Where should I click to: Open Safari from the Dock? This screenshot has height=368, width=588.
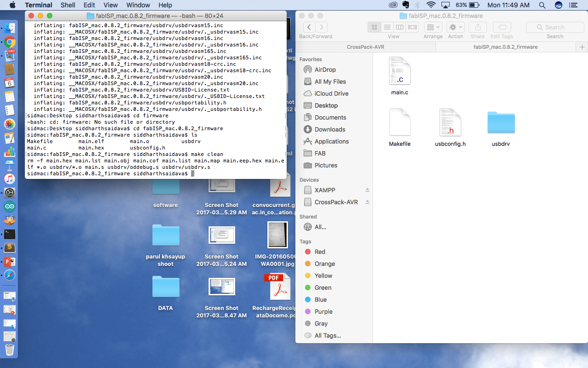tap(10, 276)
